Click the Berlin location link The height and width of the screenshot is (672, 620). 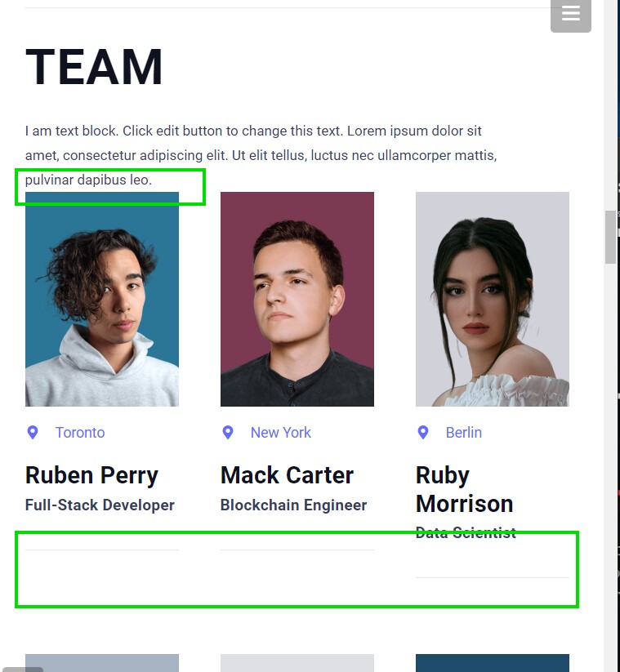[x=464, y=432]
